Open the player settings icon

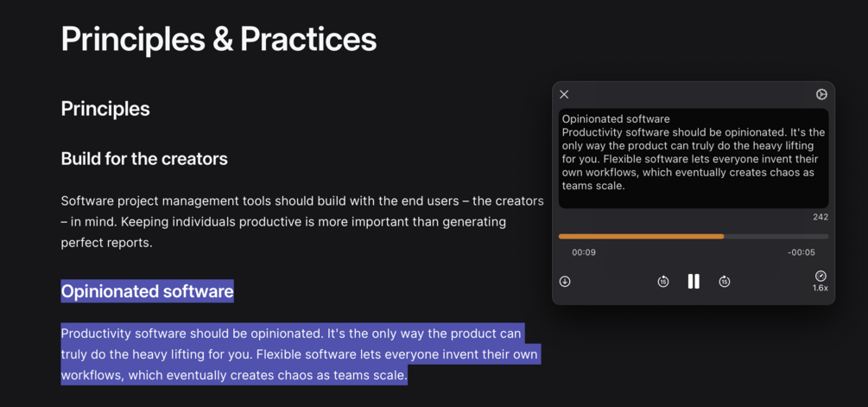(x=821, y=94)
